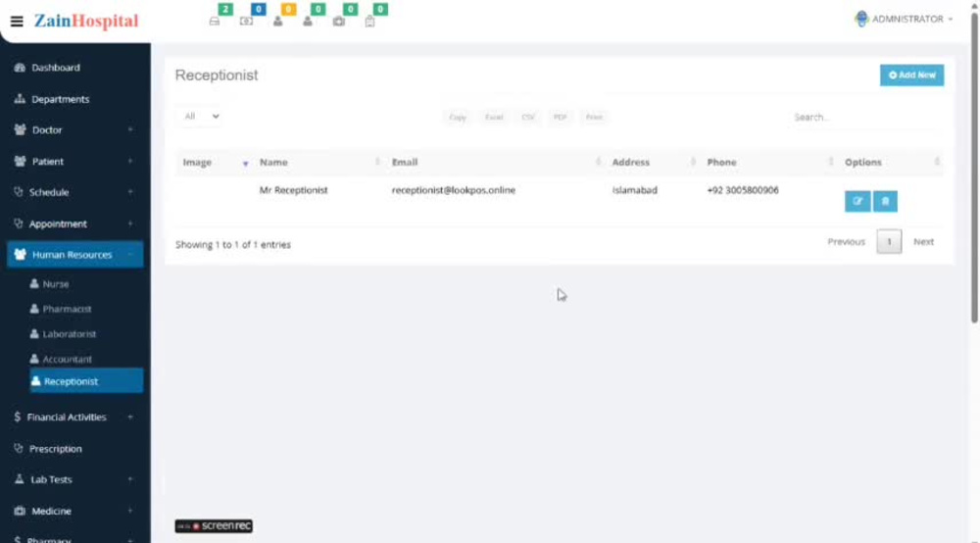
Task: Expand the Financial Activities menu
Action: tap(75, 417)
